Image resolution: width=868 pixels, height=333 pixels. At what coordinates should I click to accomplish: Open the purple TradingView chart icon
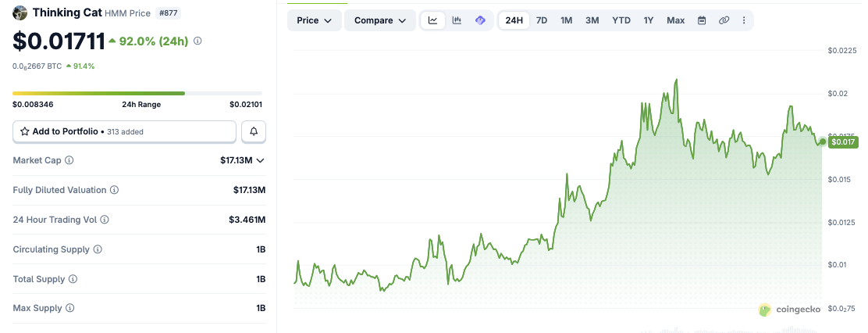click(x=480, y=20)
